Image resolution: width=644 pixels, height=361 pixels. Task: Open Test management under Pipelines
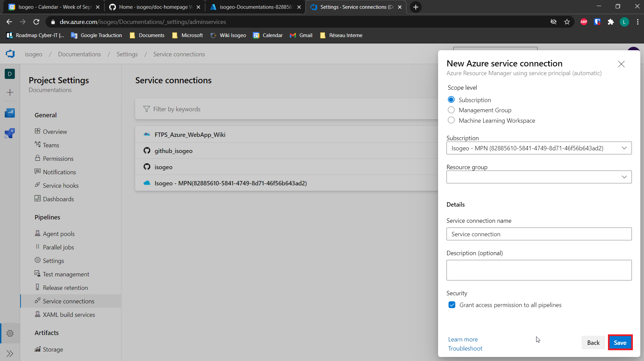point(66,274)
